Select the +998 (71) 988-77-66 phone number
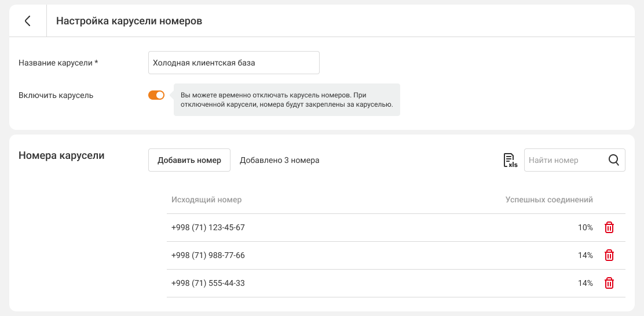 click(x=208, y=256)
